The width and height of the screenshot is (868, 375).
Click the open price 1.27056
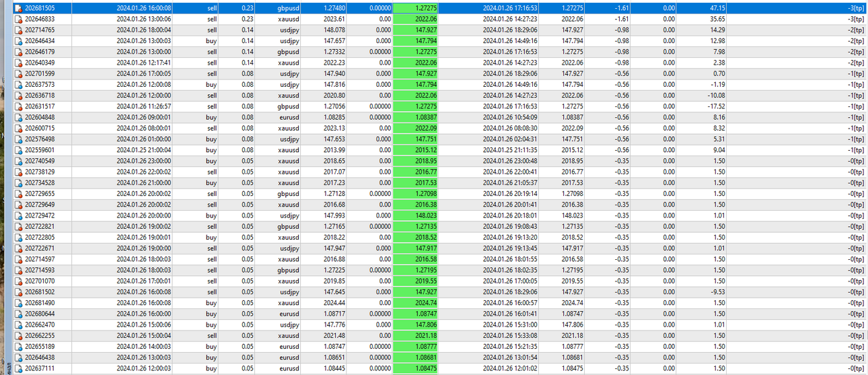pos(335,106)
